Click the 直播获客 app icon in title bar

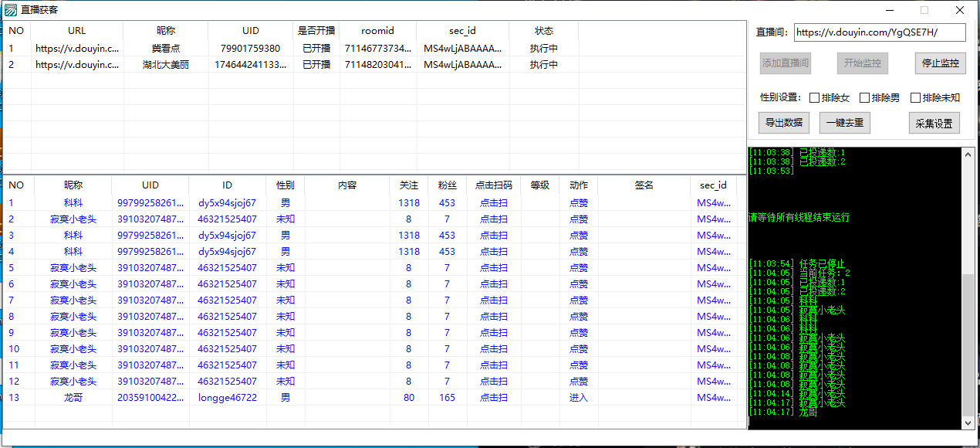(11, 10)
